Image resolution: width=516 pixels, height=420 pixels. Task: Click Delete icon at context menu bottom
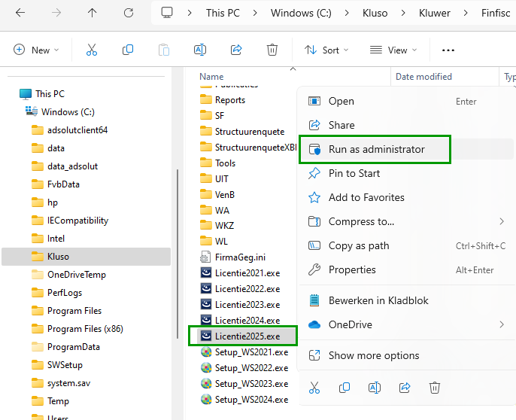(x=434, y=387)
